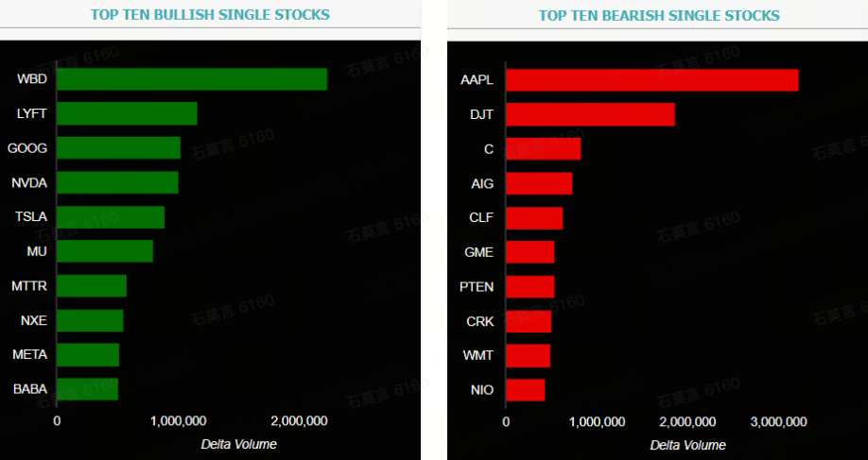Select the DJT bearish bar
The image size is (868, 460).
590,114
